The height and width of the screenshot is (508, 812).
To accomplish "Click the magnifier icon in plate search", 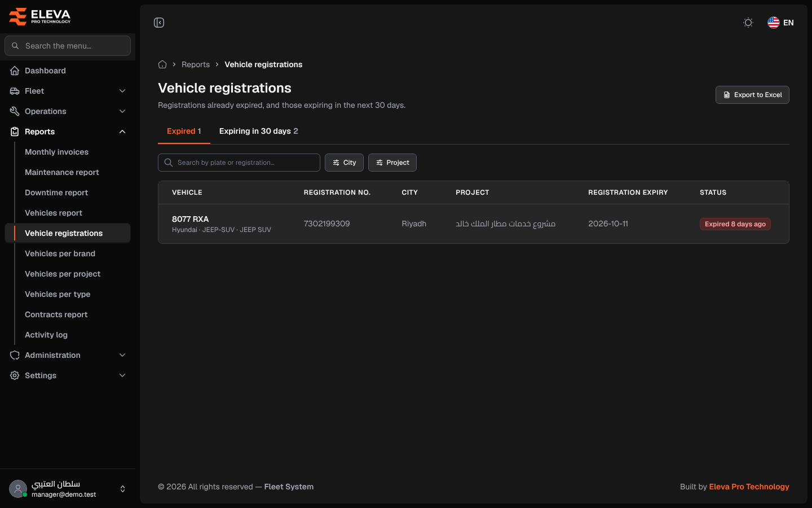I will (169, 163).
